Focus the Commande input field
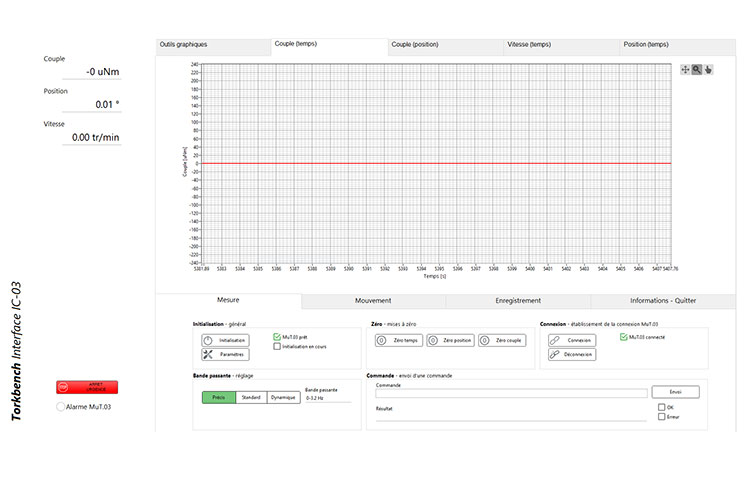The width and height of the screenshot is (750, 500). coord(511,393)
